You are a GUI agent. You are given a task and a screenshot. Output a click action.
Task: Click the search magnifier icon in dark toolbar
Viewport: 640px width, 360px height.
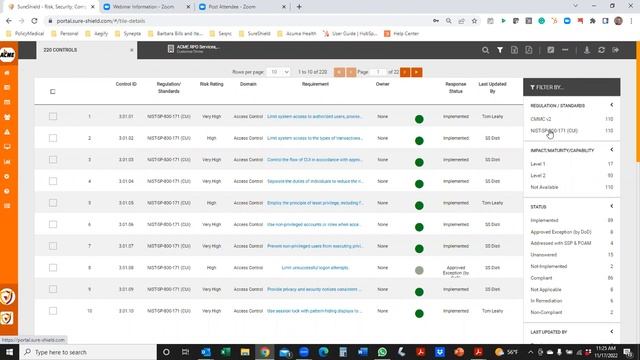click(x=485, y=50)
